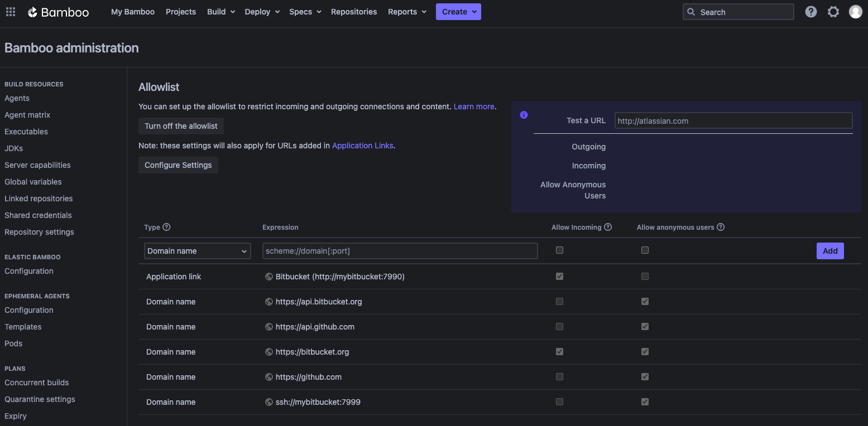
Task: Click the https://github.com expression text
Action: (309, 377)
